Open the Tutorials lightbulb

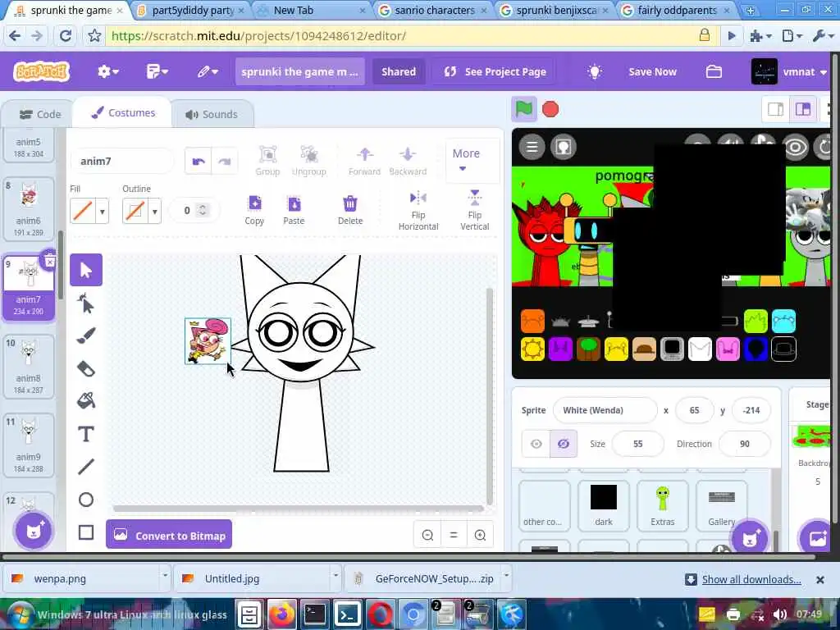[x=595, y=72]
